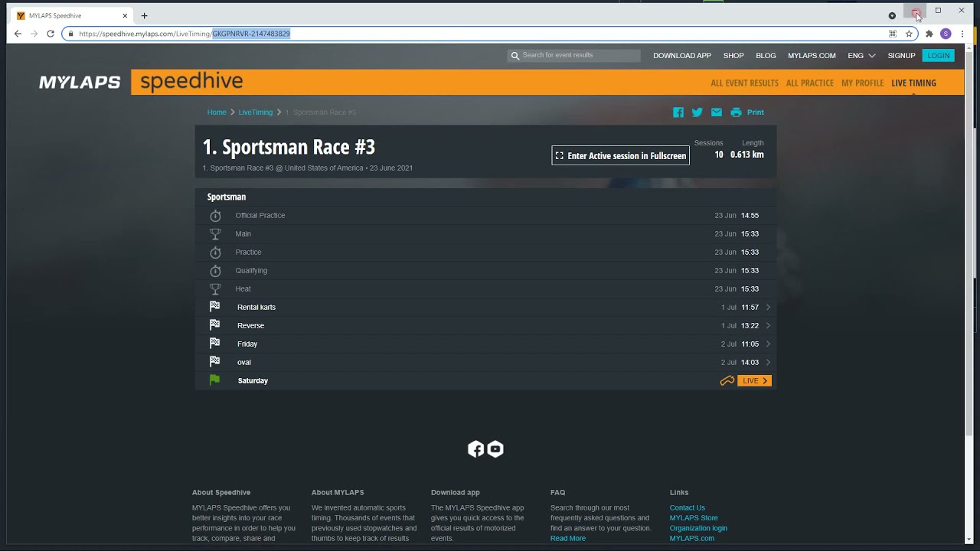980x551 pixels.
Task: Click the Print link
Action: (756, 112)
